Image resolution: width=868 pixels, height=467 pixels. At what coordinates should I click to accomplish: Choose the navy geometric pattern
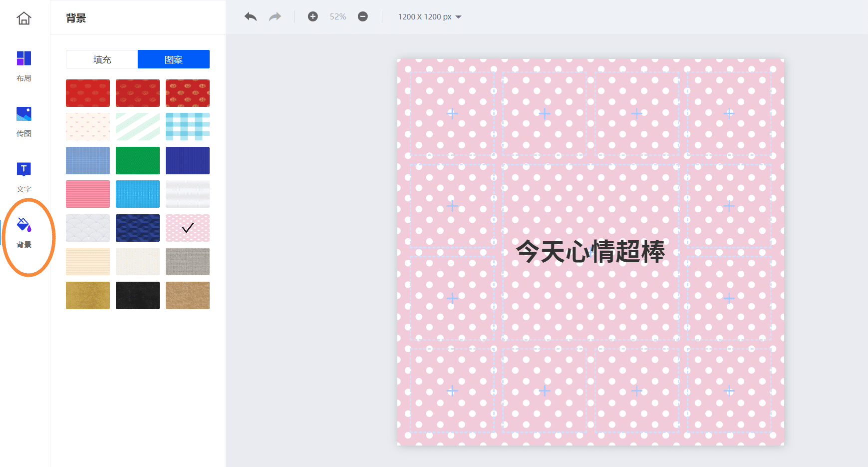[x=138, y=228]
